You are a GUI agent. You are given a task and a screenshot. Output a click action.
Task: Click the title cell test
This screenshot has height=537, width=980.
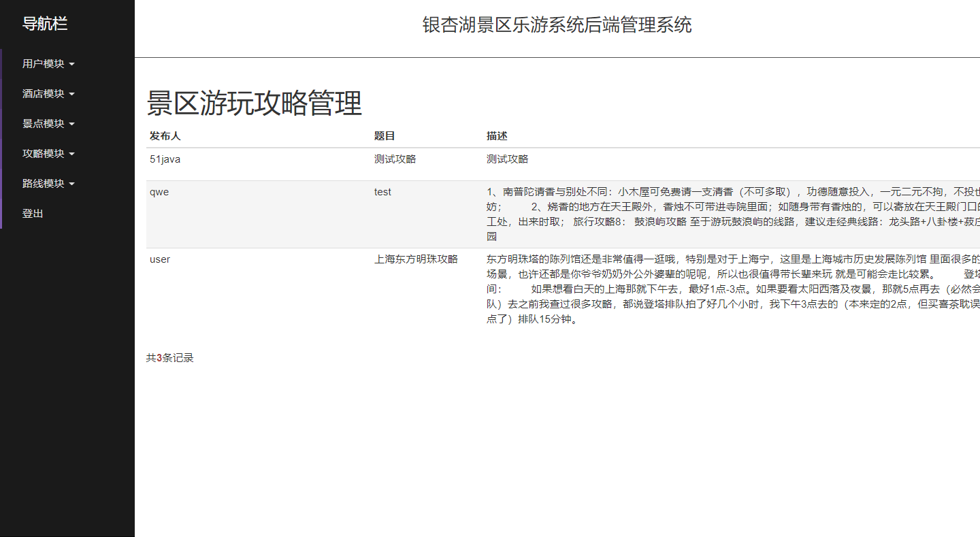[382, 192]
